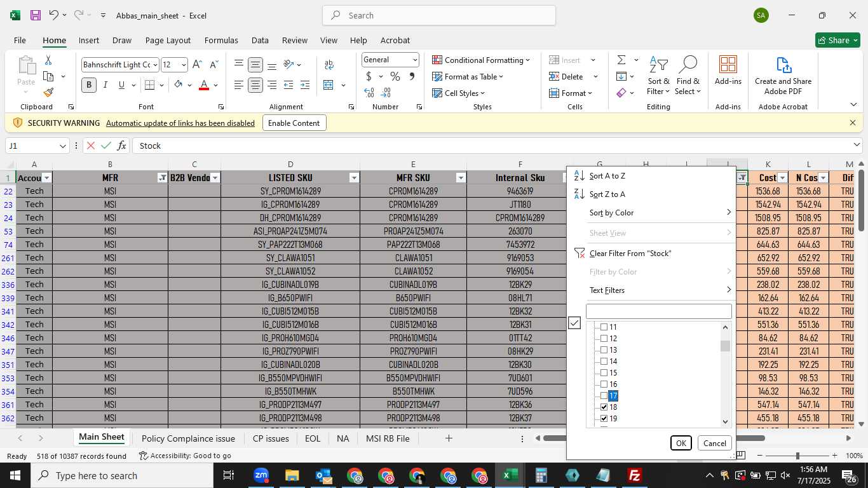Check the 11 filter checkbox
Screen dimensions: 868x488
(x=604, y=327)
